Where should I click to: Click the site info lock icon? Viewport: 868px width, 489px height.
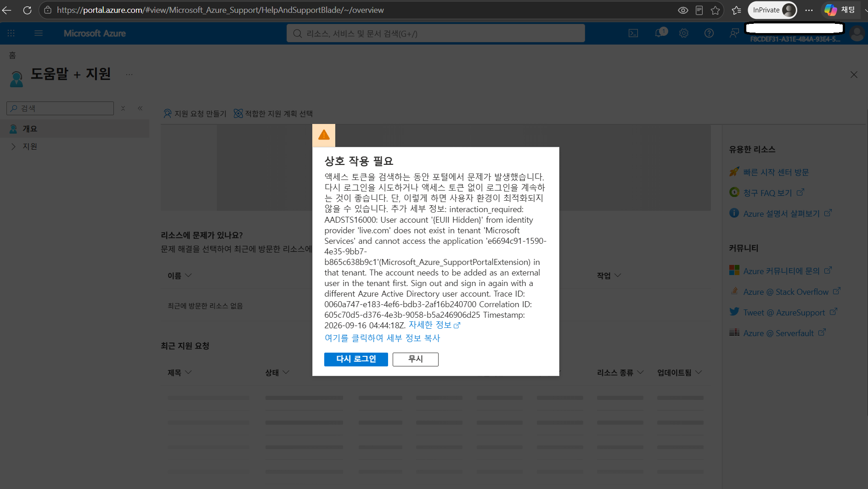pyautogui.click(x=48, y=10)
